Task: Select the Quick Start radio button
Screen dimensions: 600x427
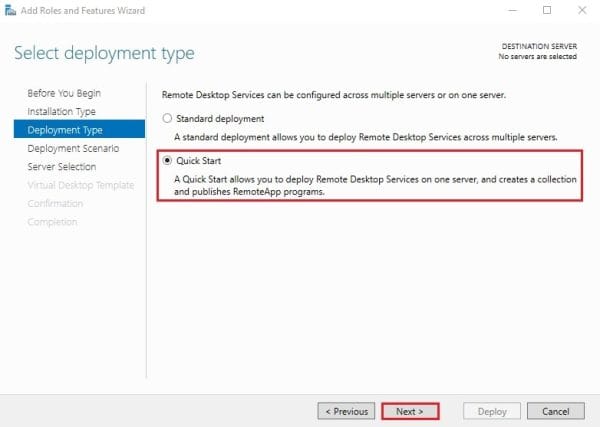Action: [x=167, y=160]
